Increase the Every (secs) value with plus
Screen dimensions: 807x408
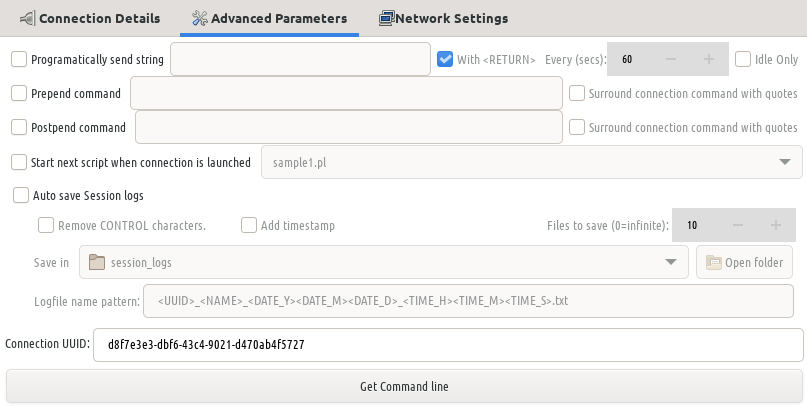(709, 59)
